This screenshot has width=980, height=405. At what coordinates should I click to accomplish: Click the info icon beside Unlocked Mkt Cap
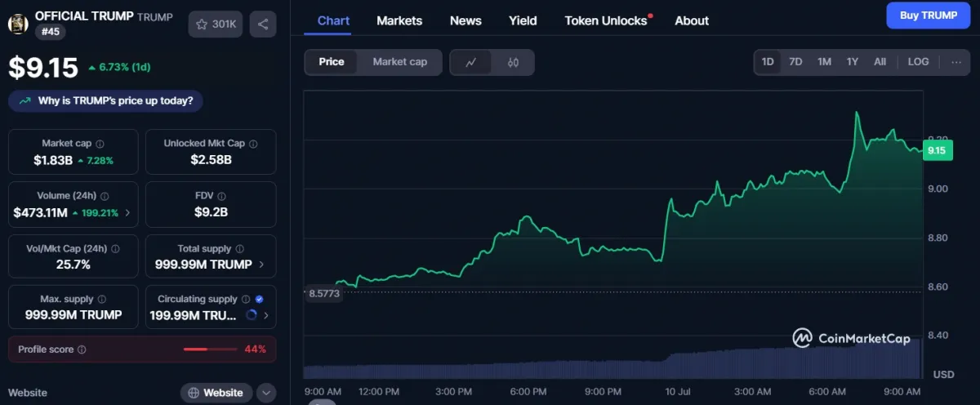(x=253, y=144)
